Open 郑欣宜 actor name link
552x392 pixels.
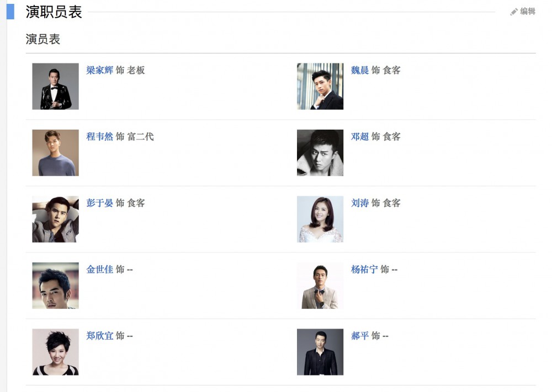pos(99,336)
